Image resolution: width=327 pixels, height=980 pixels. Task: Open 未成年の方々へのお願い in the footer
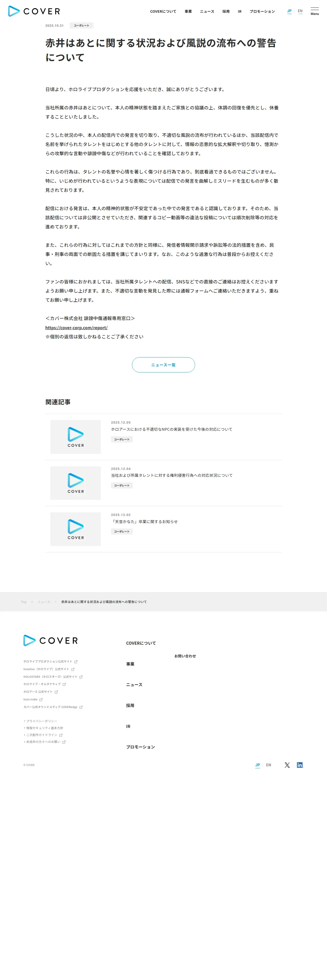tap(43, 742)
